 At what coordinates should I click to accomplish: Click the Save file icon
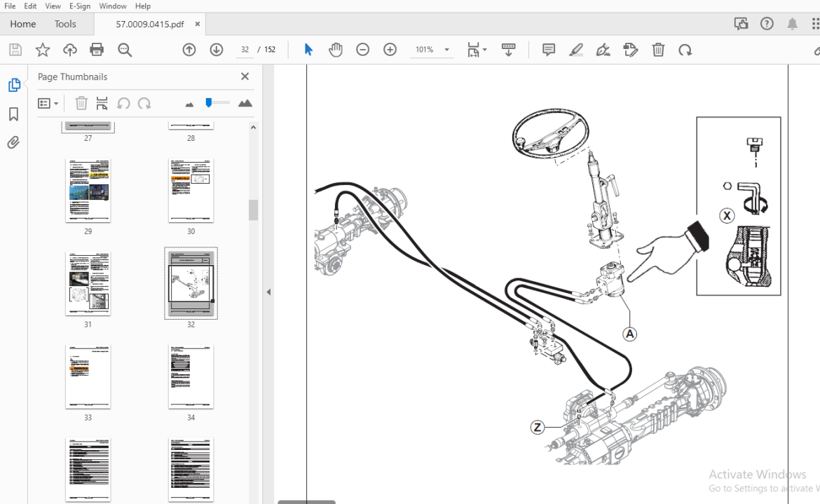click(x=15, y=50)
